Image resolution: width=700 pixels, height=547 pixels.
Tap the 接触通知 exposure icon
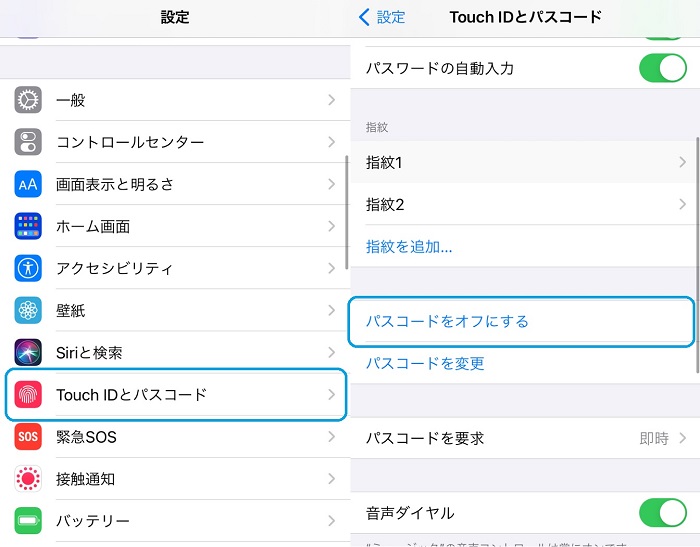click(x=28, y=479)
